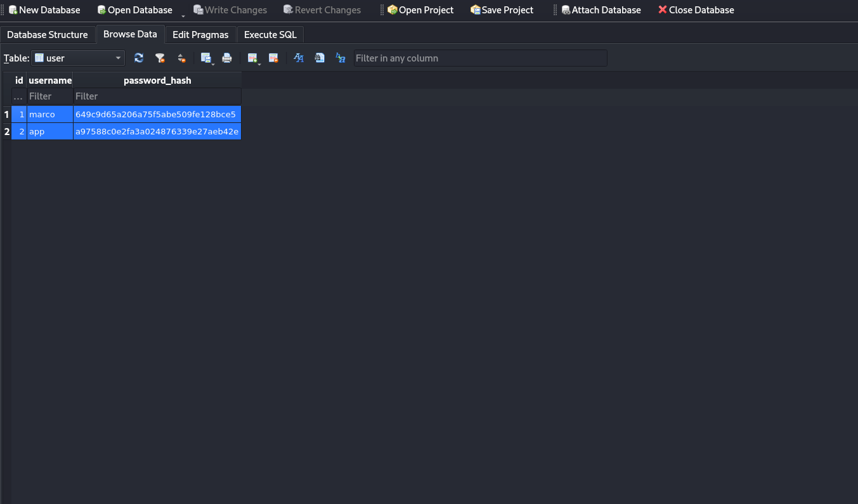Clear all filters icon
Viewport: 858px width, 504px height.
[160, 58]
